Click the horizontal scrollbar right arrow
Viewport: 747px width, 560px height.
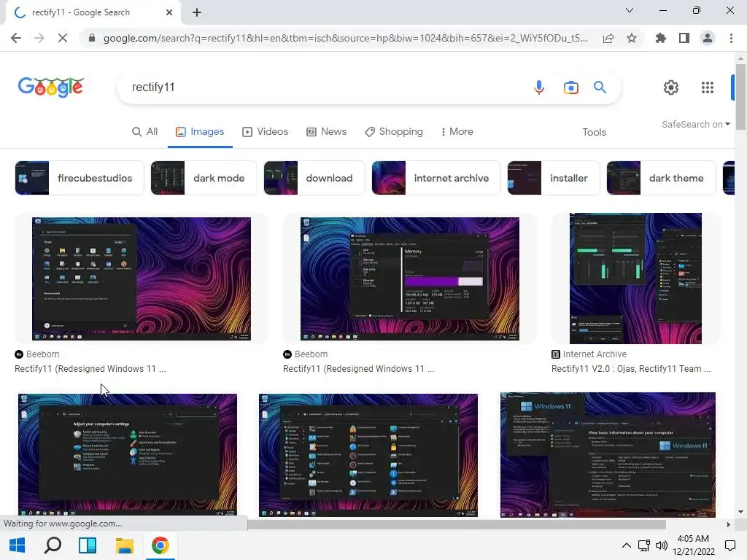pos(728,525)
